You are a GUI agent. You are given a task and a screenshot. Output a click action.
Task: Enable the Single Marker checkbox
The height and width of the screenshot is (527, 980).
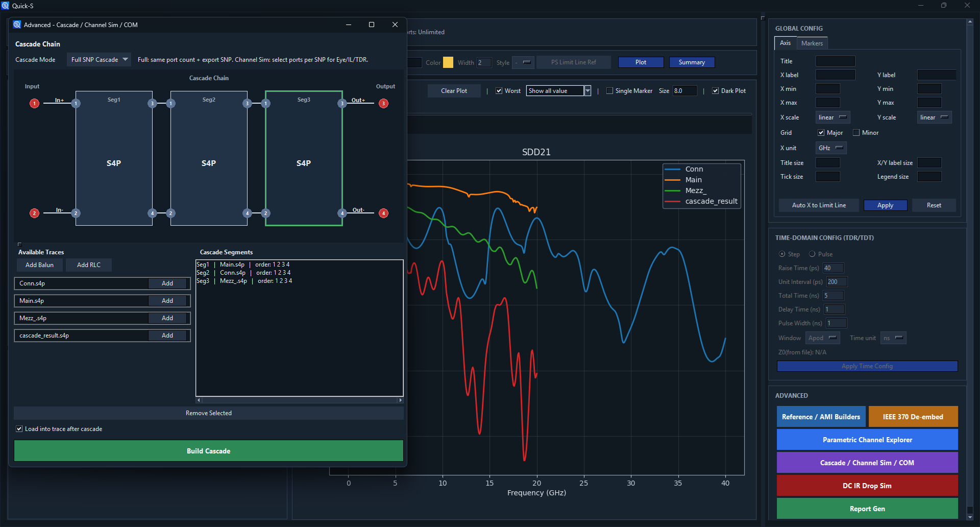point(609,91)
